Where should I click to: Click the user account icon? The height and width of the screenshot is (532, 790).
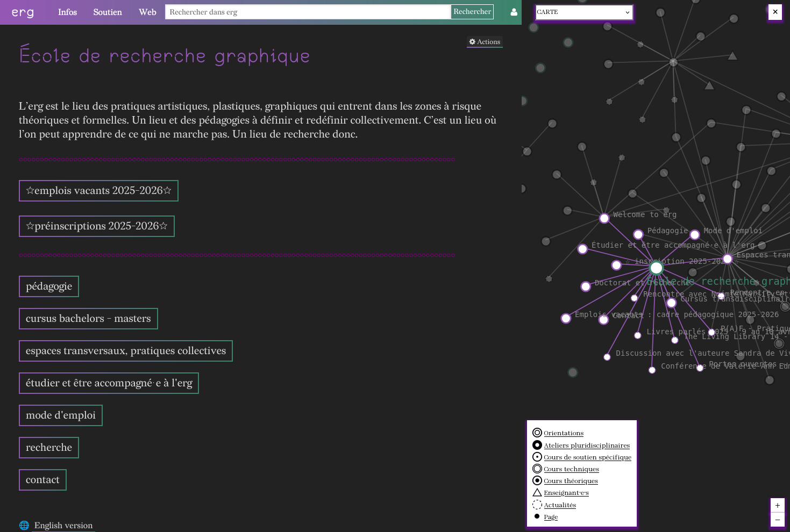point(514,12)
